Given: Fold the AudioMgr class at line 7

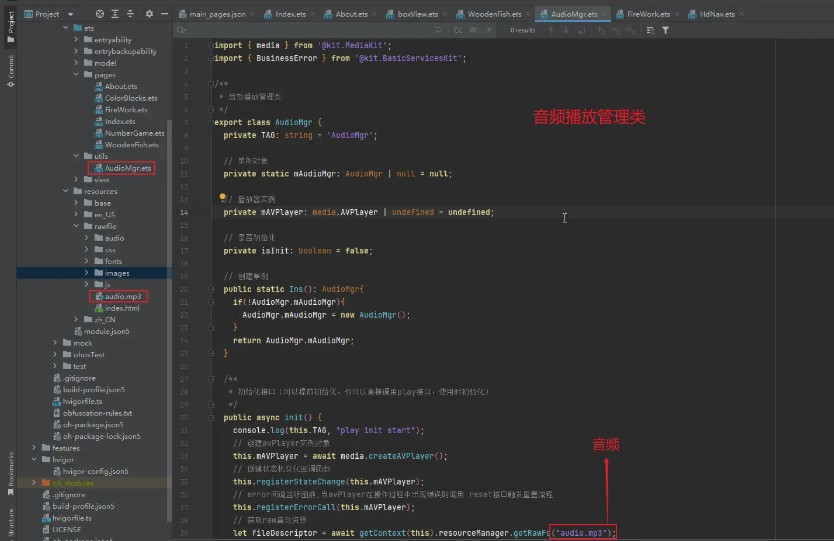Looking at the screenshot, I should tap(211, 122).
